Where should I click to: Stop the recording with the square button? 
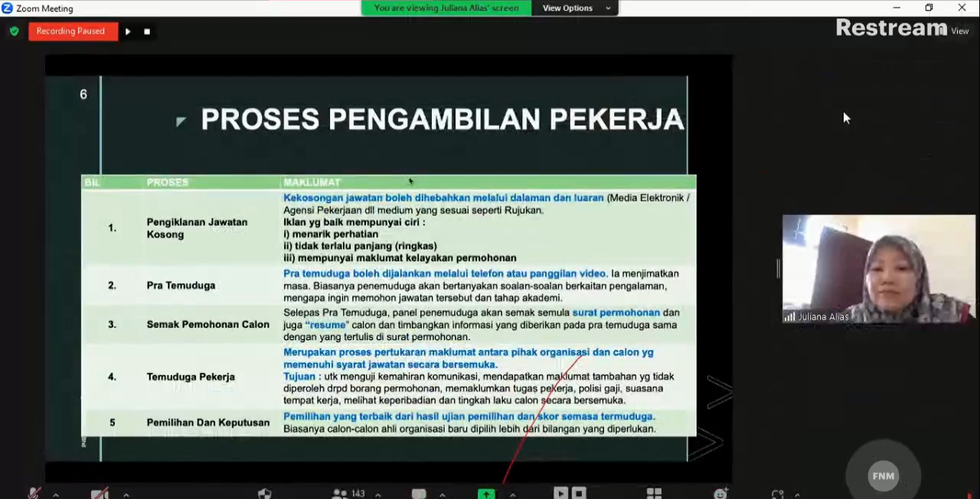coord(147,32)
